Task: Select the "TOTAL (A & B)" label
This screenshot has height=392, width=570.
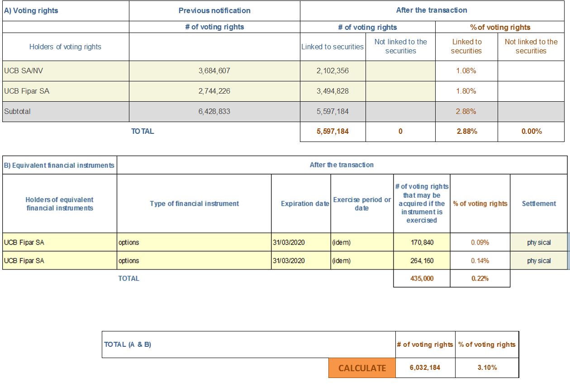Action: point(128,345)
